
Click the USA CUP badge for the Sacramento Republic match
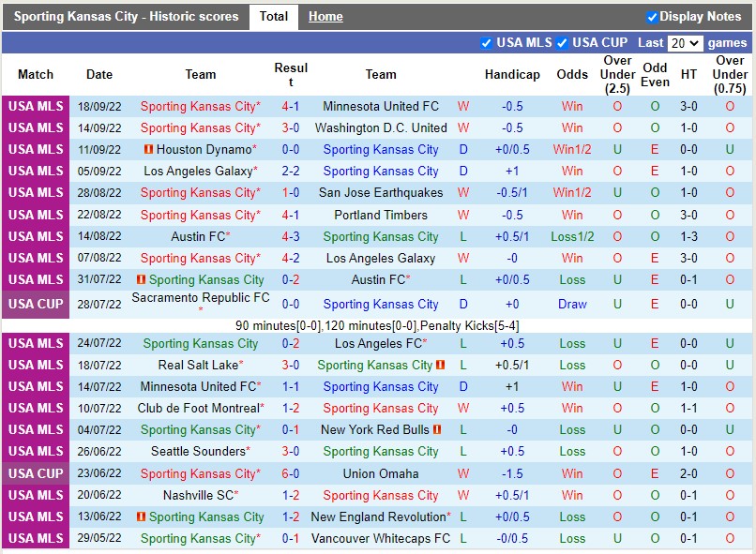point(36,304)
